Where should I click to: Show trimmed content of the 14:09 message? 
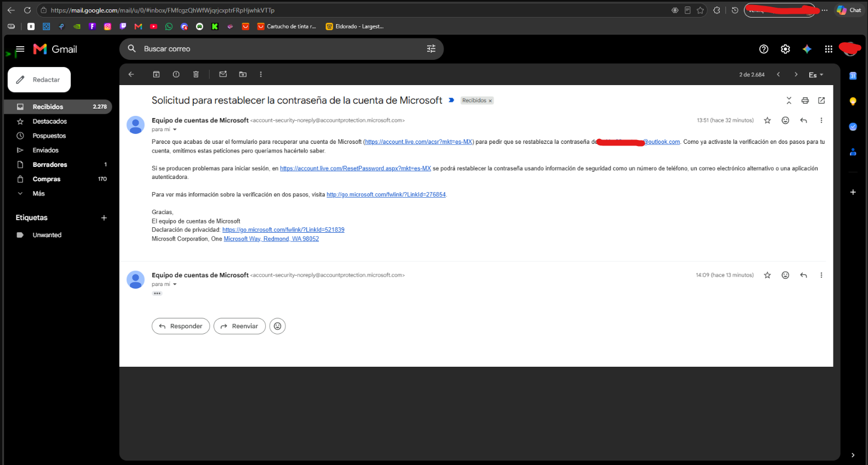157,293
